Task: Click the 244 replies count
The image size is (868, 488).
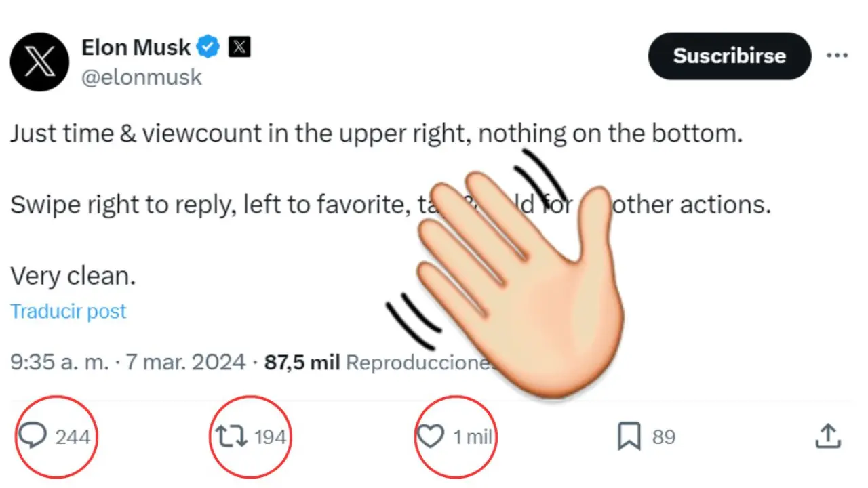Action: pos(73,437)
